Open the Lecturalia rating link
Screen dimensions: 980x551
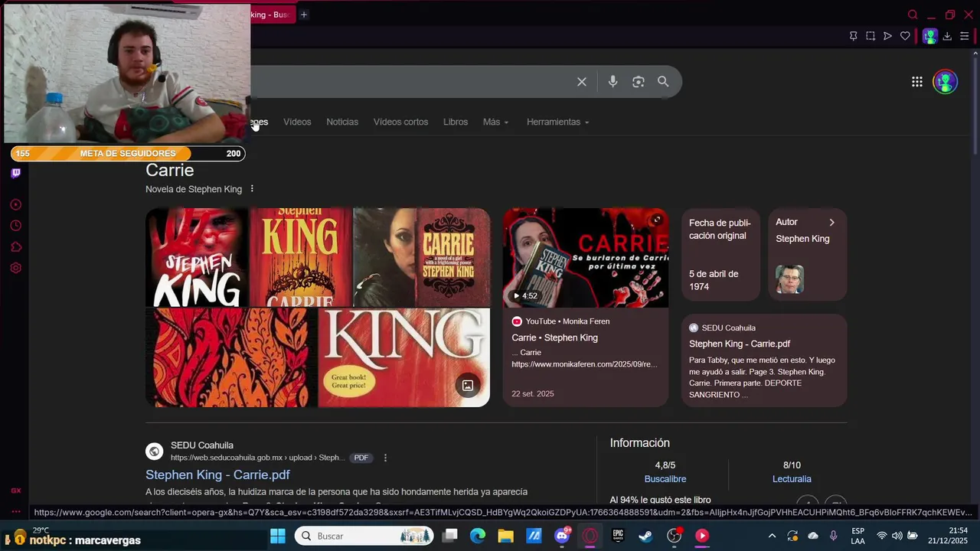792,479
